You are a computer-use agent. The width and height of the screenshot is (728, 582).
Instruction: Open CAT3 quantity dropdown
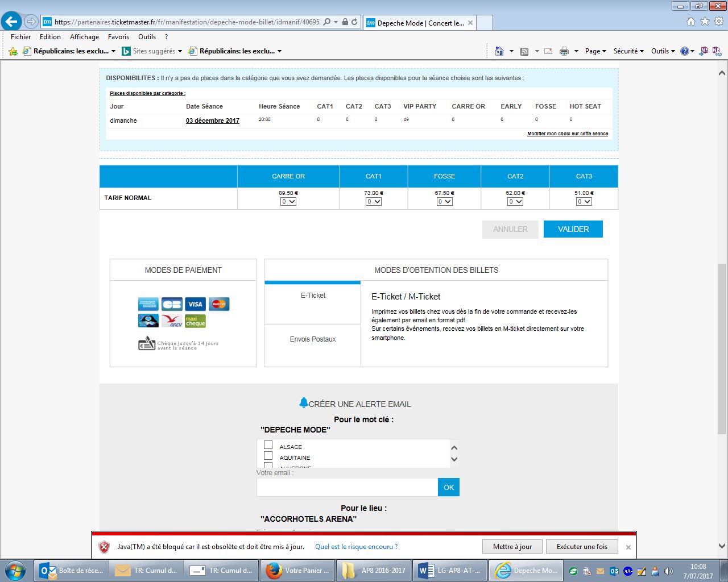click(584, 202)
